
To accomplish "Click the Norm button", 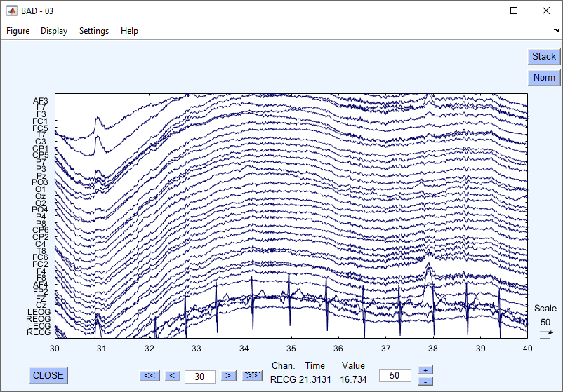I will click(x=543, y=77).
